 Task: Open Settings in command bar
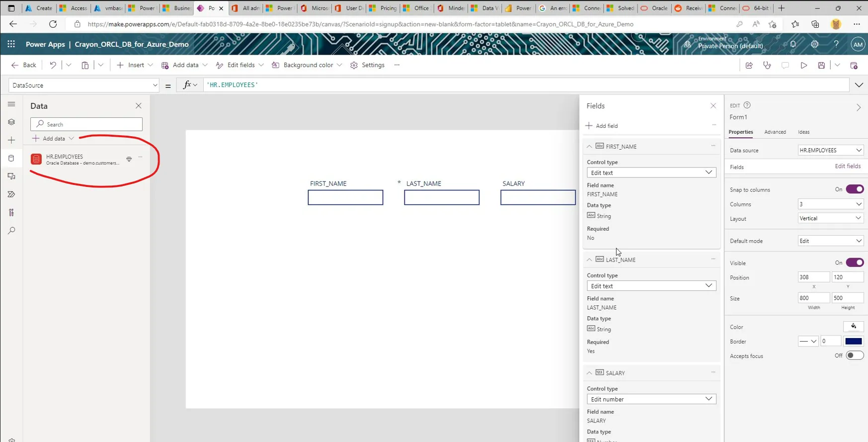[367, 65]
